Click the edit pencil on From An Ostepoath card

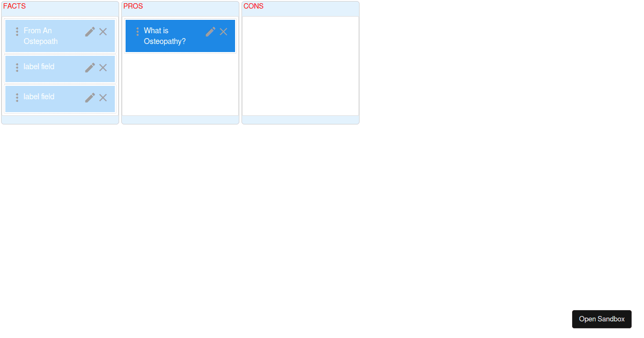(x=90, y=32)
